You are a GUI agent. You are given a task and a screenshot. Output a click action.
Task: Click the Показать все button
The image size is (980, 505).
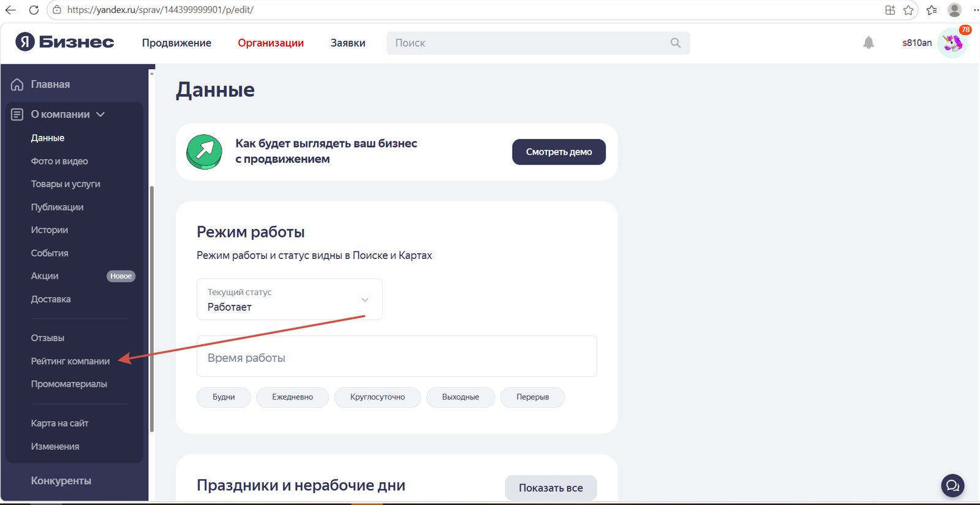[x=551, y=488]
